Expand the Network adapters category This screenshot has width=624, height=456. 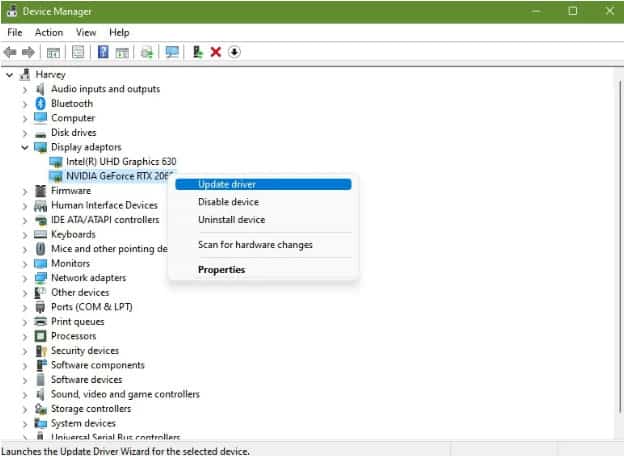pyautogui.click(x=25, y=278)
